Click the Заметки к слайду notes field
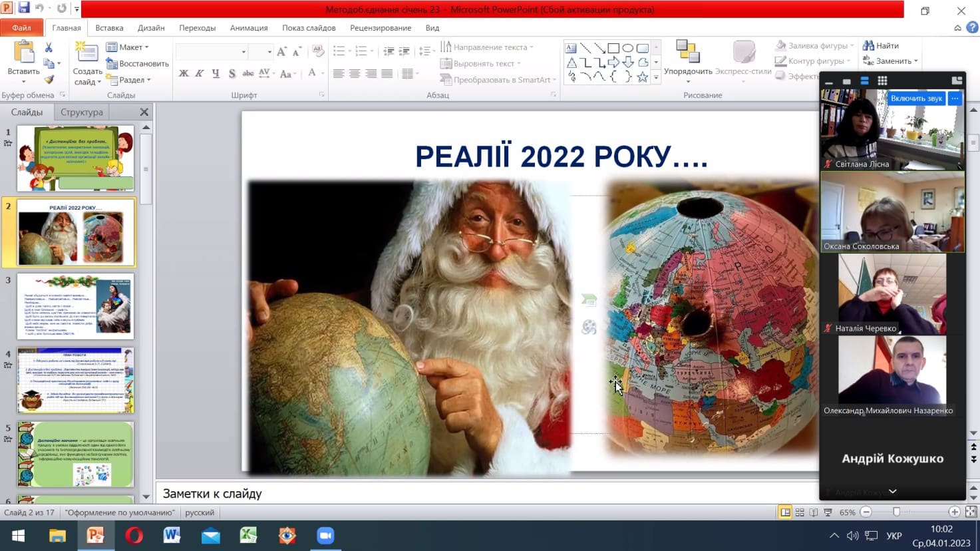Image resolution: width=980 pixels, height=551 pixels. (488, 494)
